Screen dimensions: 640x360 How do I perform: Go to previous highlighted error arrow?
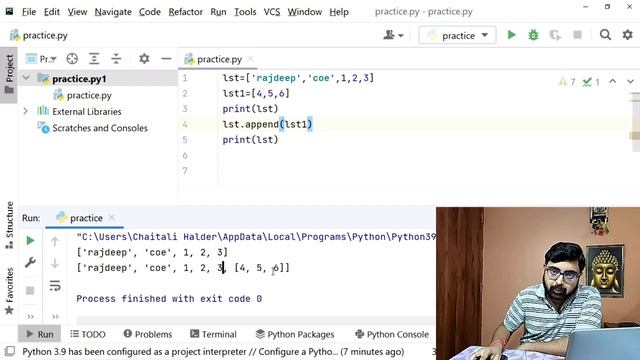(612, 81)
